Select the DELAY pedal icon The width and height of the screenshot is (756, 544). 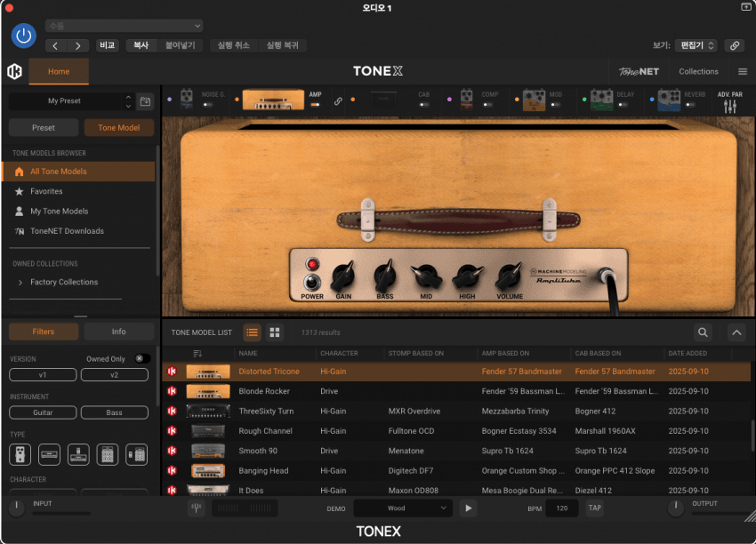point(601,100)
